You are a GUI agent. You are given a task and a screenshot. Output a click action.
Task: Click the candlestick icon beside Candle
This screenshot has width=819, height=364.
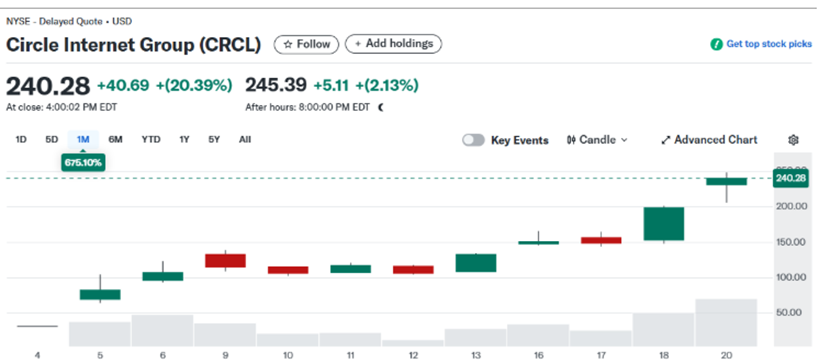(x=571, y=140)
